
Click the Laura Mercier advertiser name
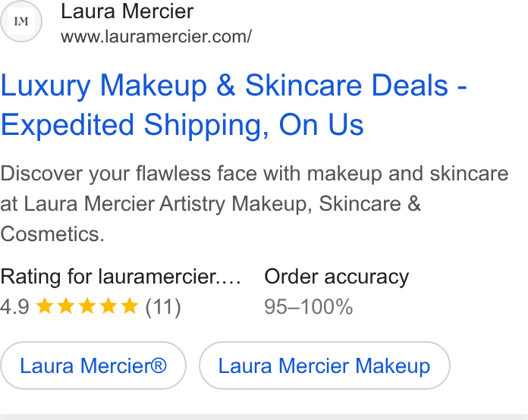coord(127,11)
